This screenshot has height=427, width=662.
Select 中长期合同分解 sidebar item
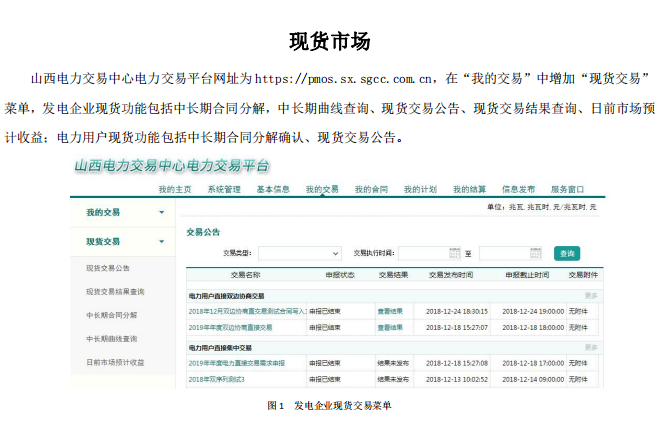pos(112,315)
